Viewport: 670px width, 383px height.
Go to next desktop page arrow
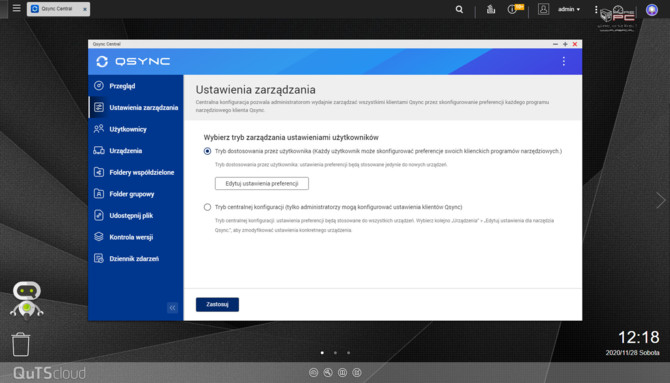point(661,200)
